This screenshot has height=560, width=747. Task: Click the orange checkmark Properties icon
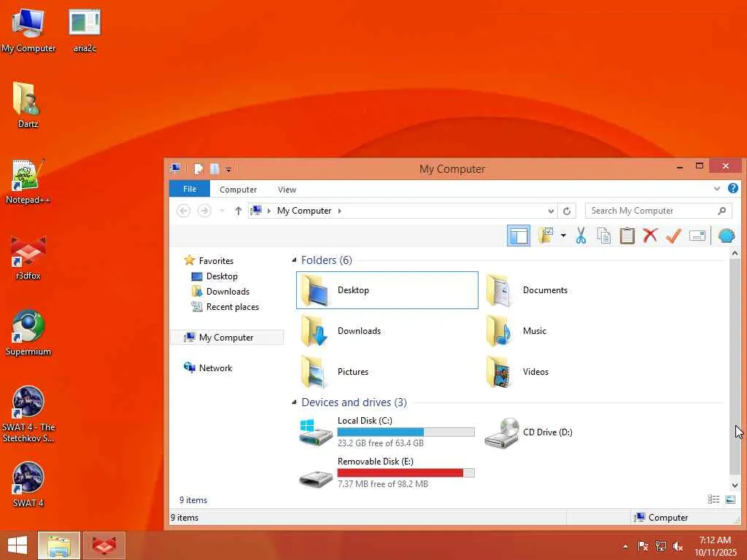(x=673, y=236)
